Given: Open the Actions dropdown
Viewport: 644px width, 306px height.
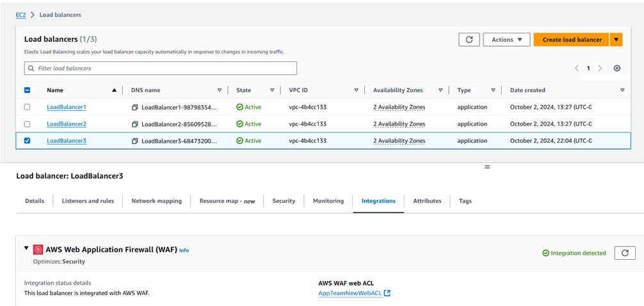Looking at the screenshot, I should 506,40.
